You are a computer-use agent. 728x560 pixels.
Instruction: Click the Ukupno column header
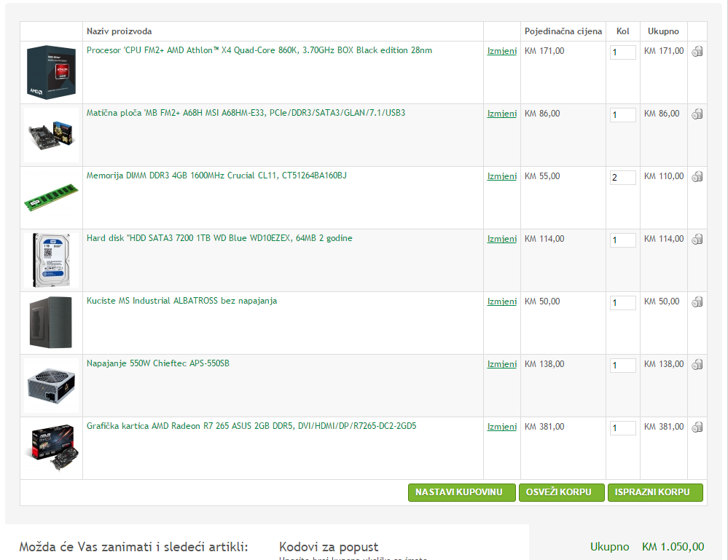[663, 31]
